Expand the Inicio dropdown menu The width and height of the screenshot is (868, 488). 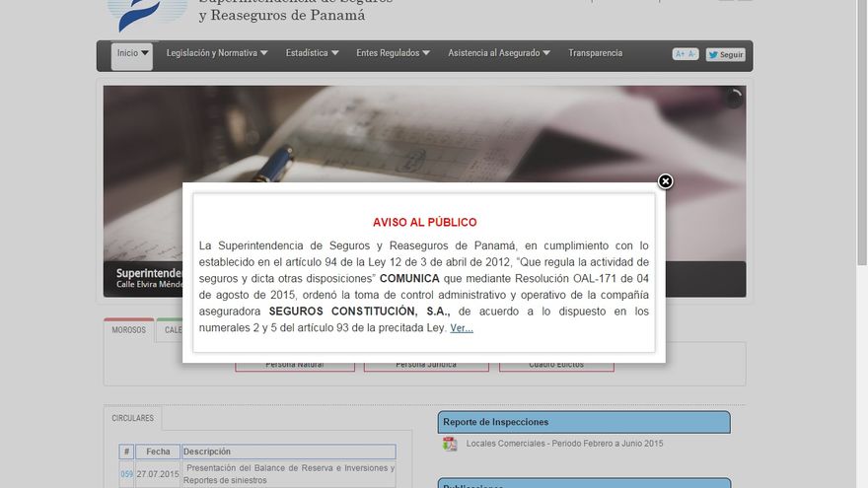pyautogui.click(x=132, y=53)
